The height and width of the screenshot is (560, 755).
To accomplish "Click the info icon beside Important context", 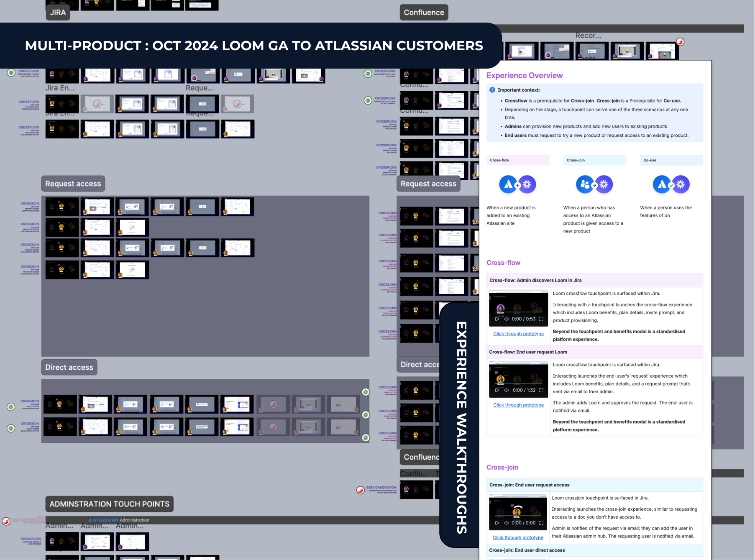I will coord(492,90).
